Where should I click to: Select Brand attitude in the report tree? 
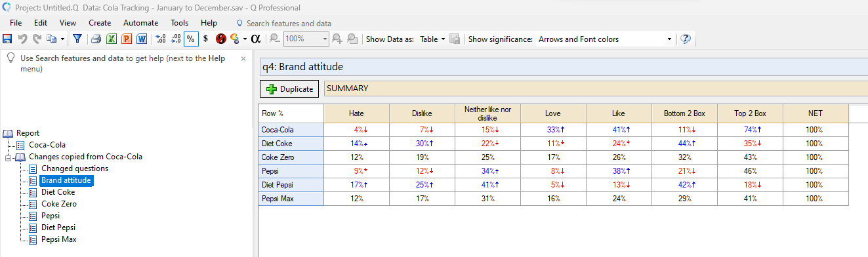66,180
